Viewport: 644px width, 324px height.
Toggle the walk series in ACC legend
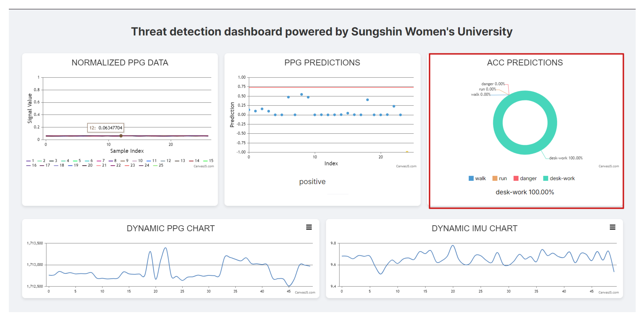click(480, 179)
